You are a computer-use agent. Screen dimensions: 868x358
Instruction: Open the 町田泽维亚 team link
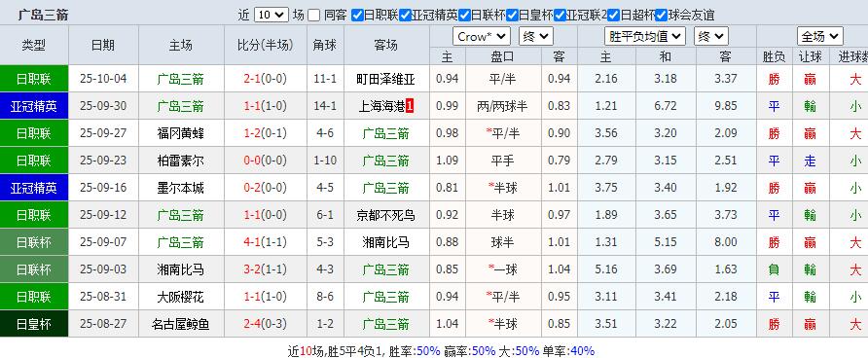386,79
